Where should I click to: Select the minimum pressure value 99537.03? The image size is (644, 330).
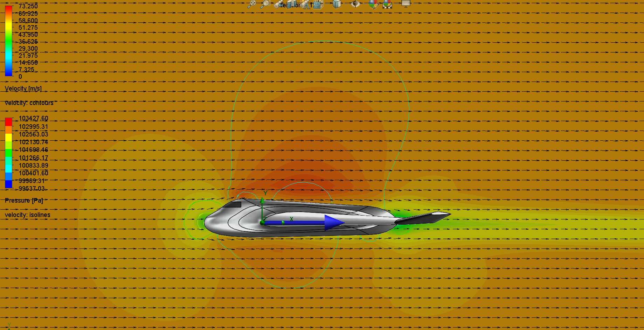(32, 189)
